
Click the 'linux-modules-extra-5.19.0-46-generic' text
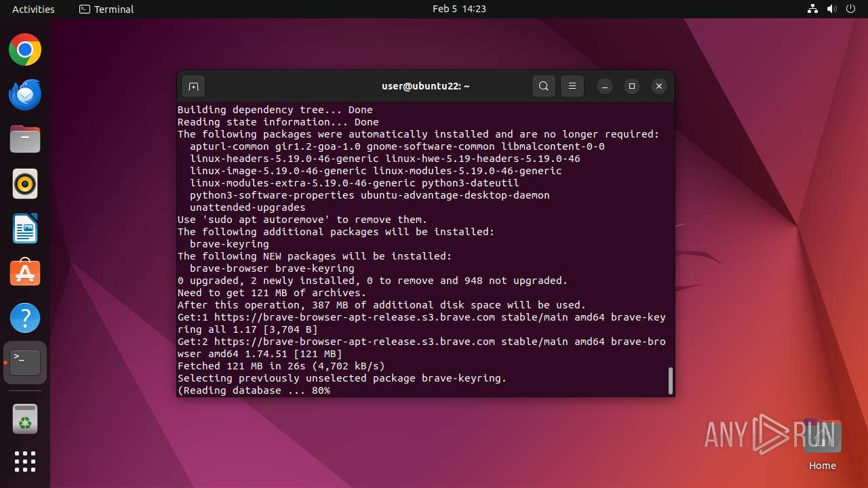click(302, 183)
